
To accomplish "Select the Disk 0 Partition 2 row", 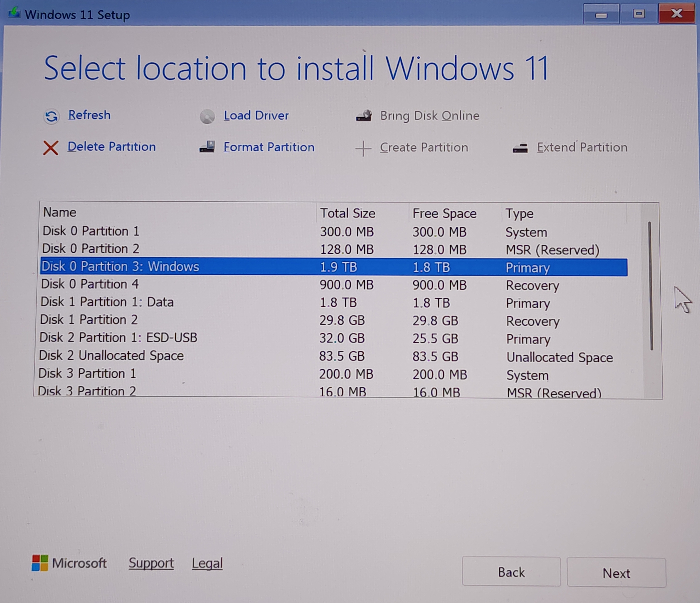I will [x=334, y=249].
